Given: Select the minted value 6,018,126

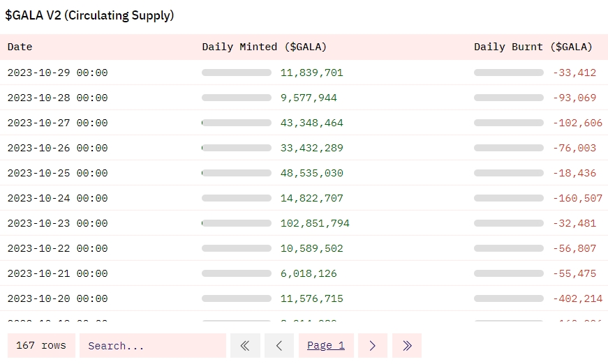Looking at the screenshot, I should [x=309, y=273].
